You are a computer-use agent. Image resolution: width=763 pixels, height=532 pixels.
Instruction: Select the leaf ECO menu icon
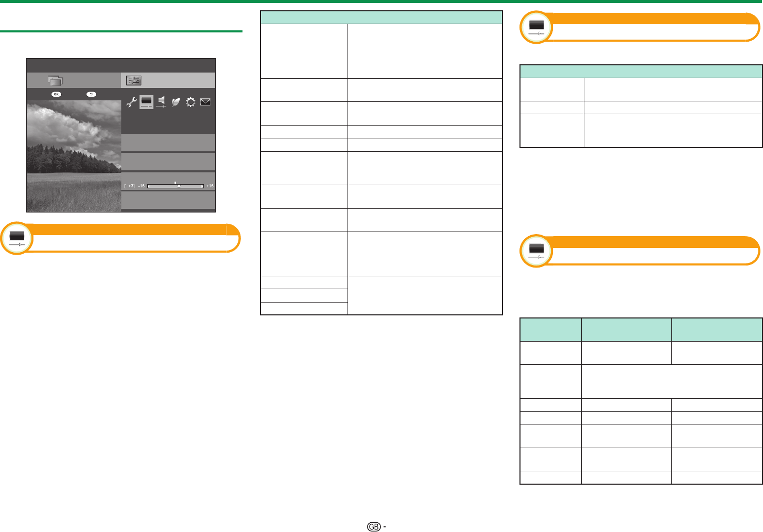(x=176, y=102)
